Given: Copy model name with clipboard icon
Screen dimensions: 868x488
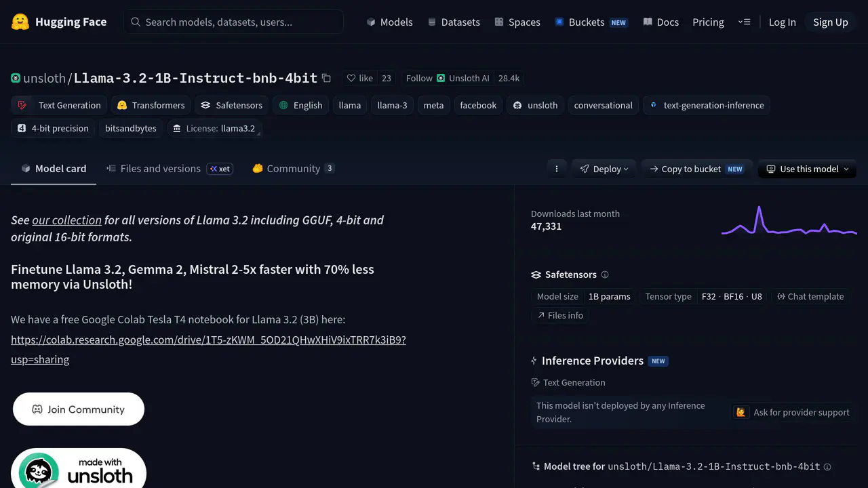Looking at the screenshot, I should click(x=326, y=78).
